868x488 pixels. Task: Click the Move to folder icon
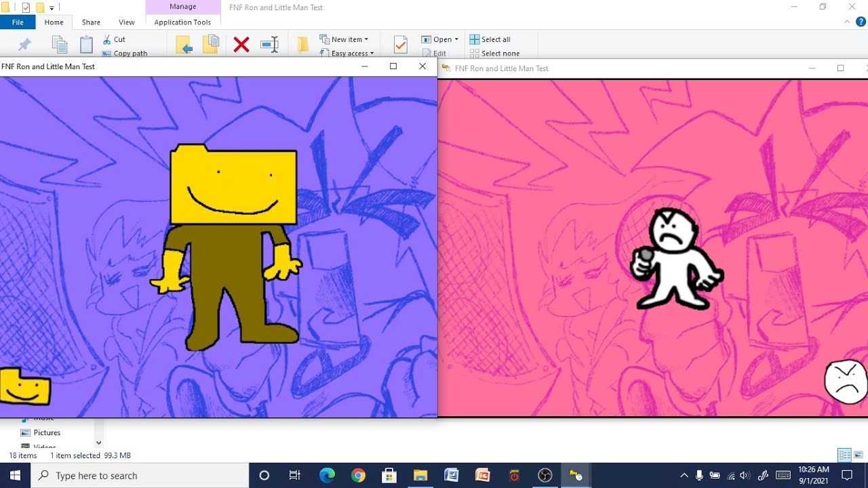184,45
